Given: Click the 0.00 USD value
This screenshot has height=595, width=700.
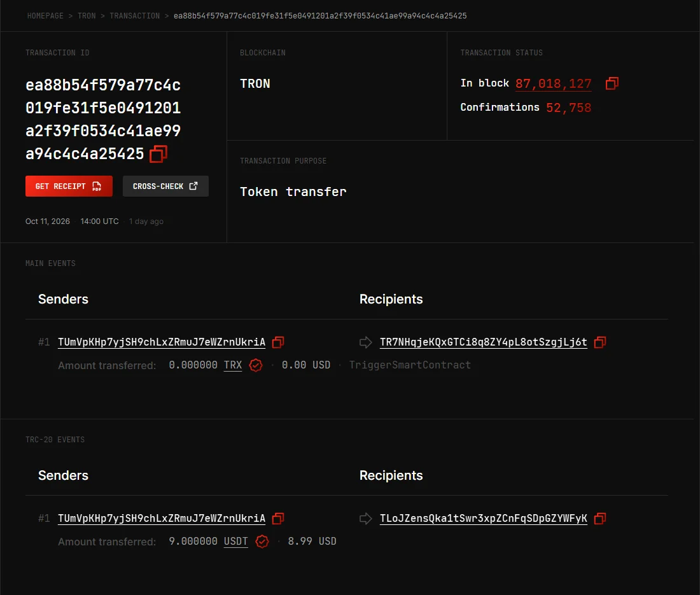Looking at the screenshot, I should [306, 365].
